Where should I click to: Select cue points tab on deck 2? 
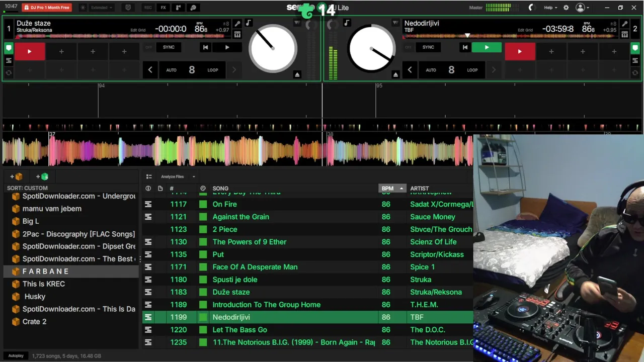(x=635, y=48)
